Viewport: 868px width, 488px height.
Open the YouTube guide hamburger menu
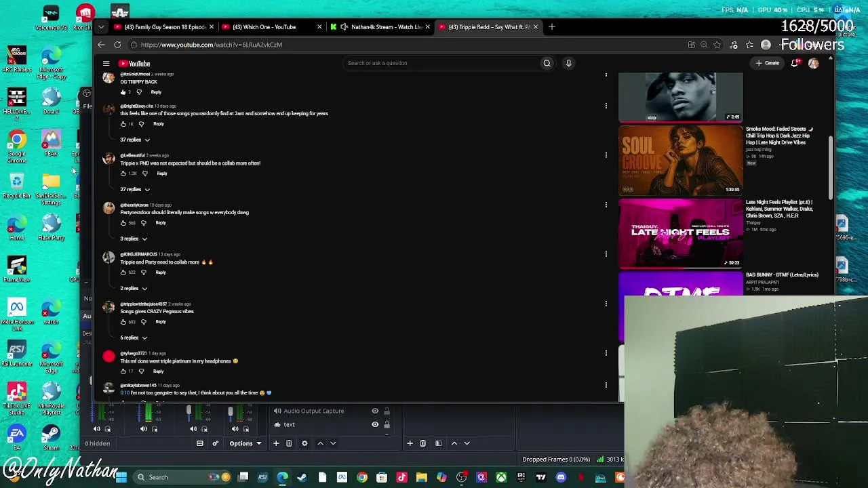point(106,63)
